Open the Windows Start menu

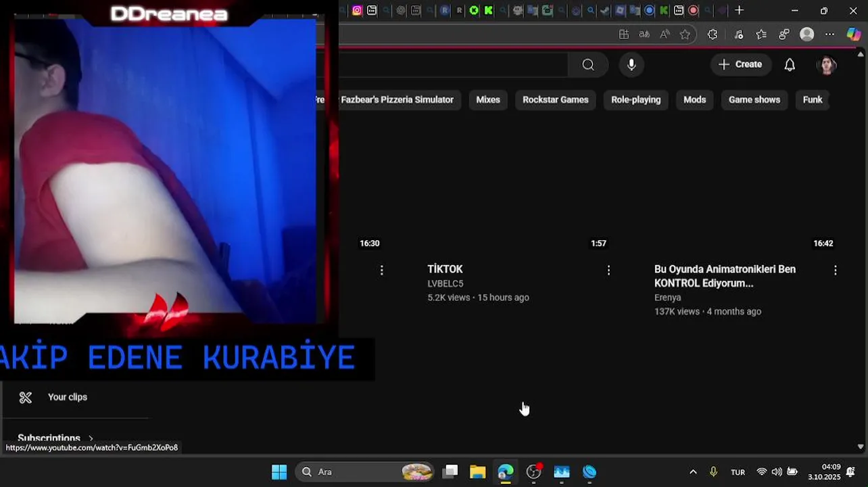[279, 471]
